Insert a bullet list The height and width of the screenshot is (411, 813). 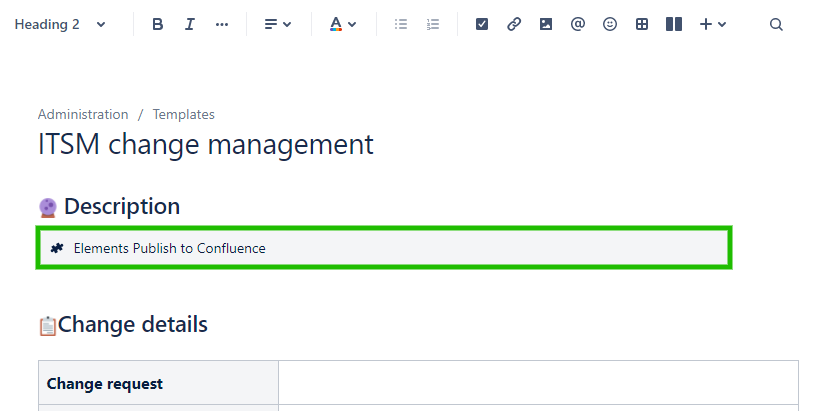pyautogui.click(x=401, y=24)
